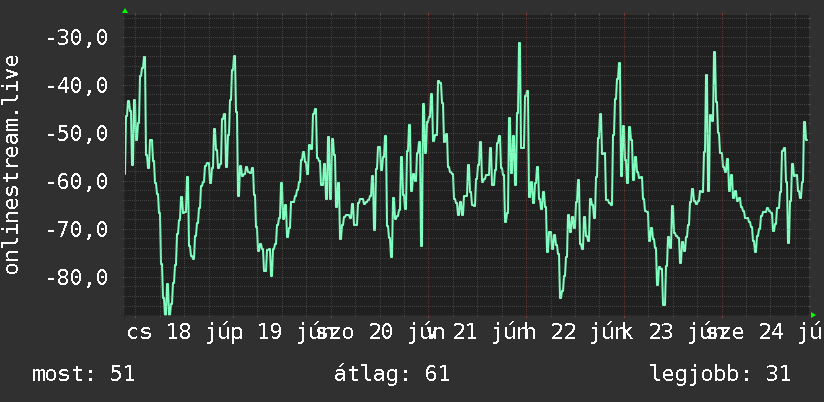Click the 'átlag: 61' average value
Viewport: 824px width, 402px height.
pos(392,374)
